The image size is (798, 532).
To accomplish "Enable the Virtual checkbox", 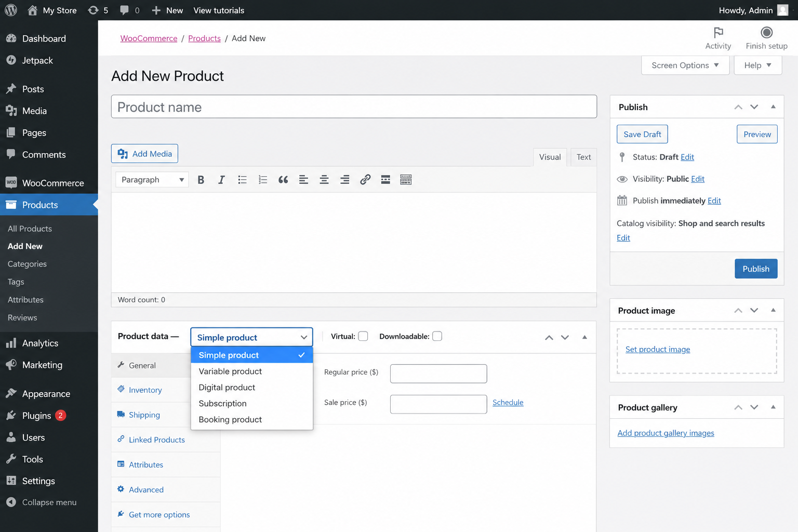I will [363, 336].
